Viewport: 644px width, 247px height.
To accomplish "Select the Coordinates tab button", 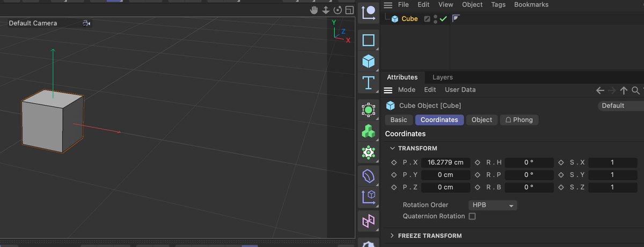I will click(x=440, y=120).
